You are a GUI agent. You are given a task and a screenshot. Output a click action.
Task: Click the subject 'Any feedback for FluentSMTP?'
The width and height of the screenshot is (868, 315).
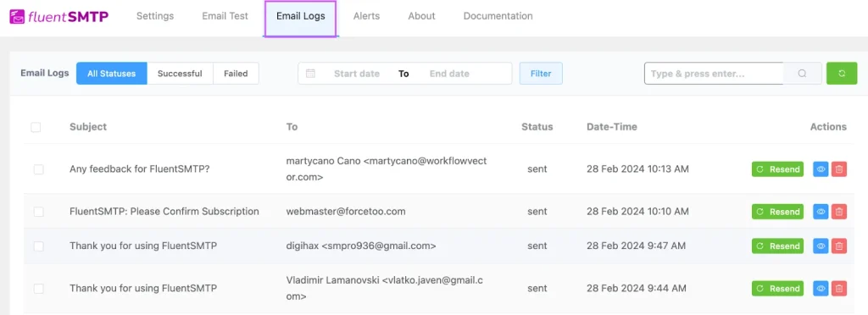click(140, 169)
